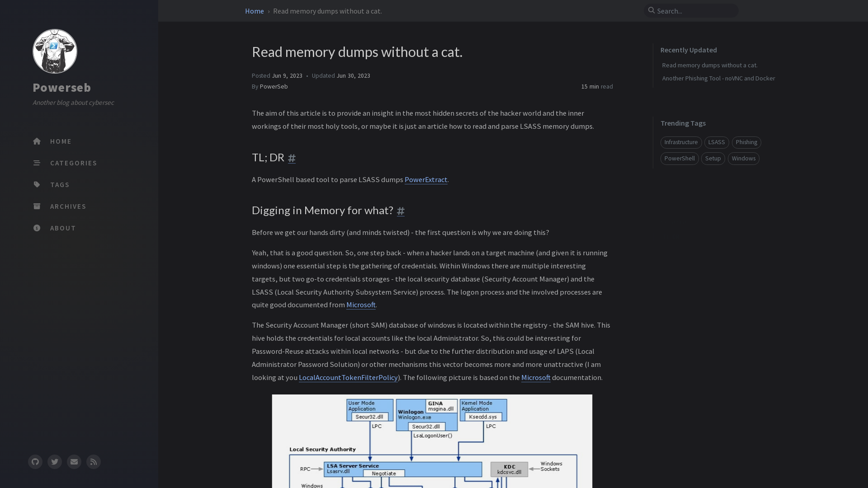Image resolution: width=868 pixels, height=488 pixels.
Task: Click the Email icon in sidebar
Action: (x=74, y=462)
